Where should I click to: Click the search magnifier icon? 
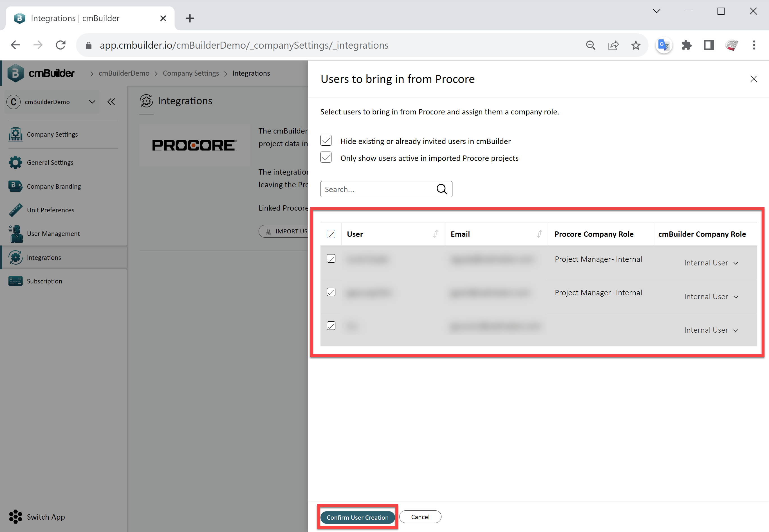[x=442, y=189]
